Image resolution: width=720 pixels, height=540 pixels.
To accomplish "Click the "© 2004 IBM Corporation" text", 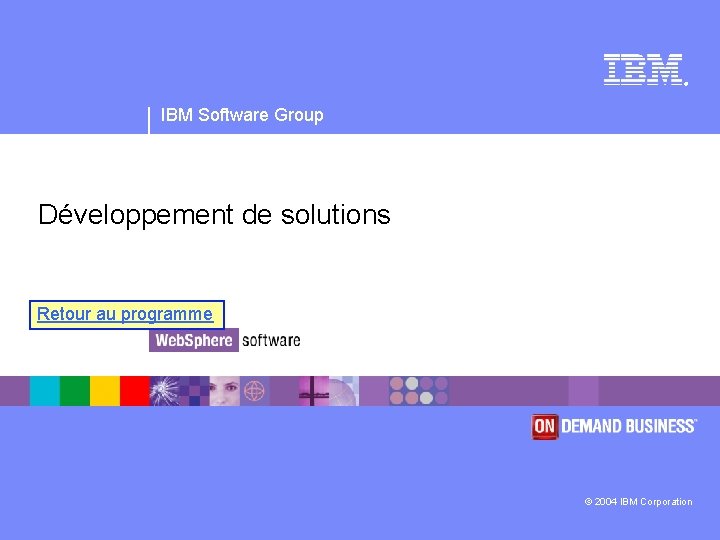I will pyautogui.click(x=638, y=501).
